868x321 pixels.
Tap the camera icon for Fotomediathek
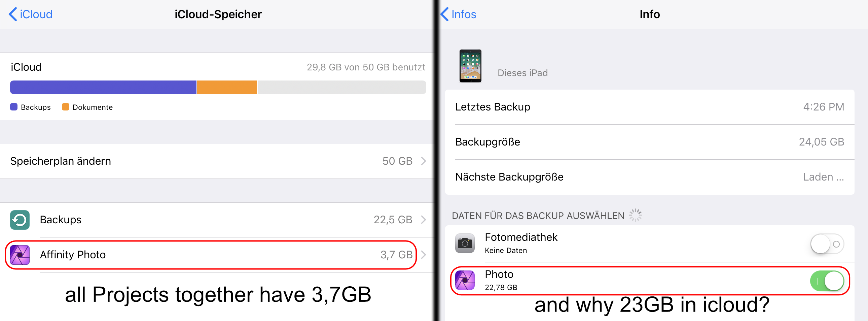[465, 243]
